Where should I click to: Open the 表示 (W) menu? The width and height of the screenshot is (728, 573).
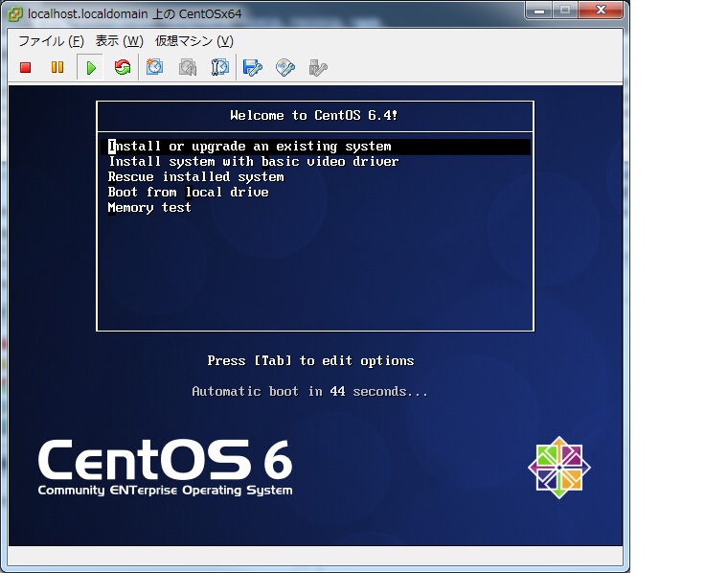[120, 41]
